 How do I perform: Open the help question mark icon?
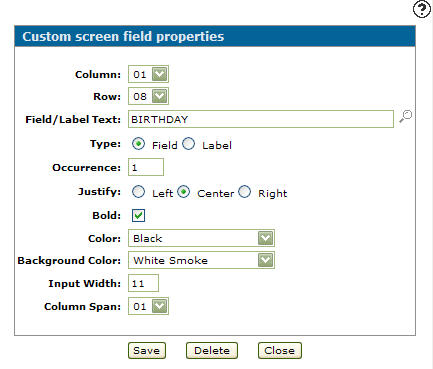421,9
